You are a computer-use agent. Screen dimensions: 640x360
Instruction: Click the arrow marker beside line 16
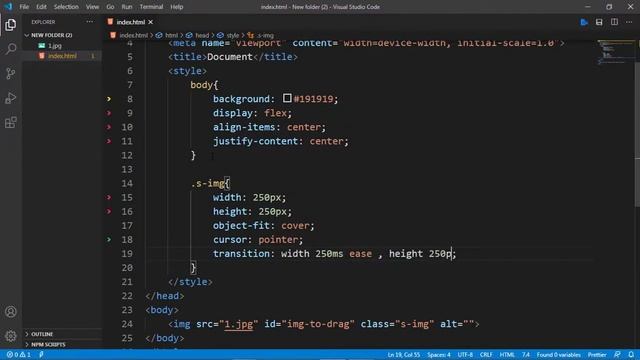109,211
